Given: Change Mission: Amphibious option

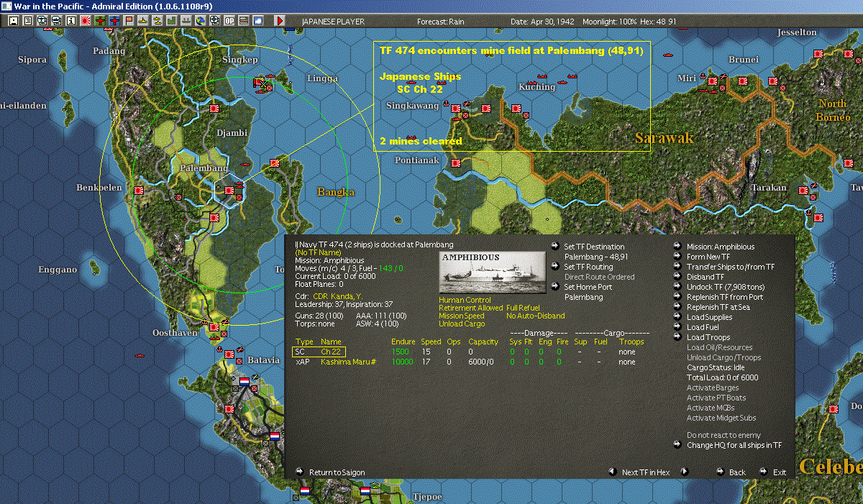Looking at the screenshot, I should [721, 247].
